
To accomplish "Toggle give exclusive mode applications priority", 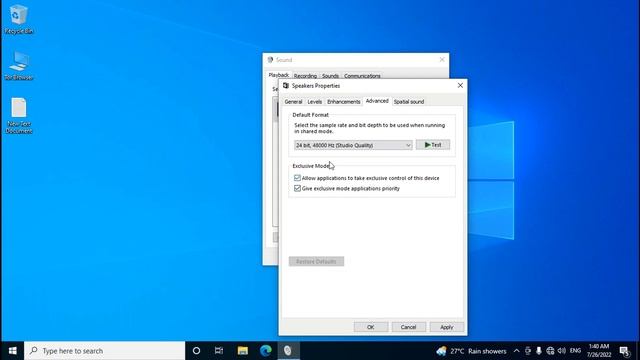I will coord(297,189).
